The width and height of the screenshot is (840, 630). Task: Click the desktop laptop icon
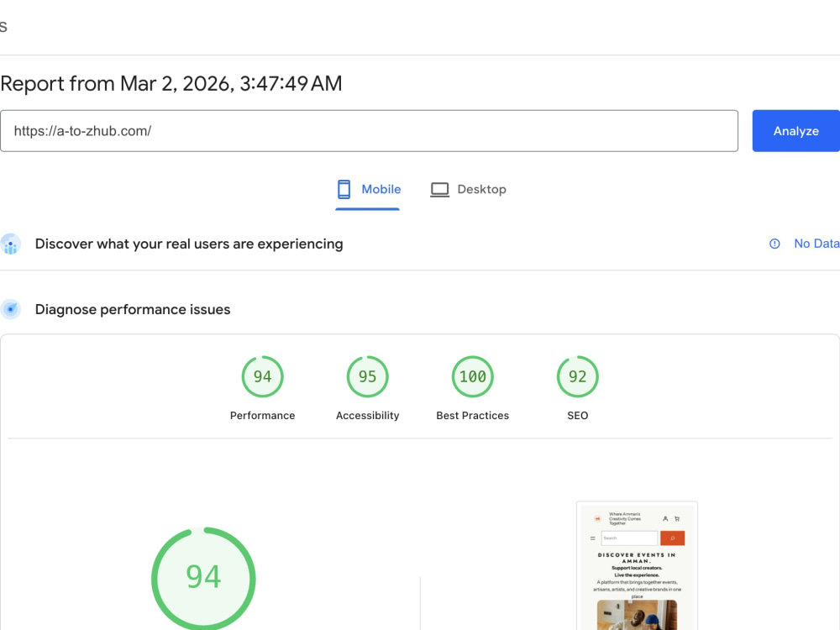[440, 190]
